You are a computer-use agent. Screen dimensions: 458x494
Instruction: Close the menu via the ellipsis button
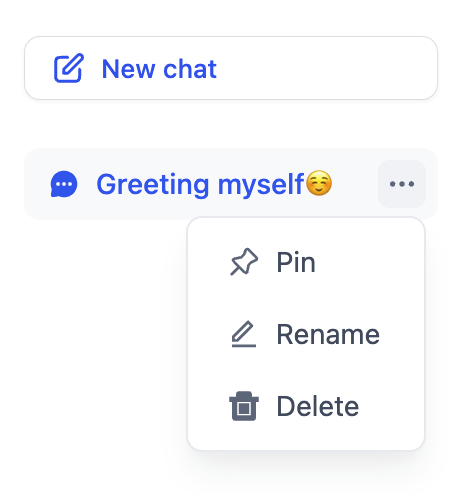[402, 184]
